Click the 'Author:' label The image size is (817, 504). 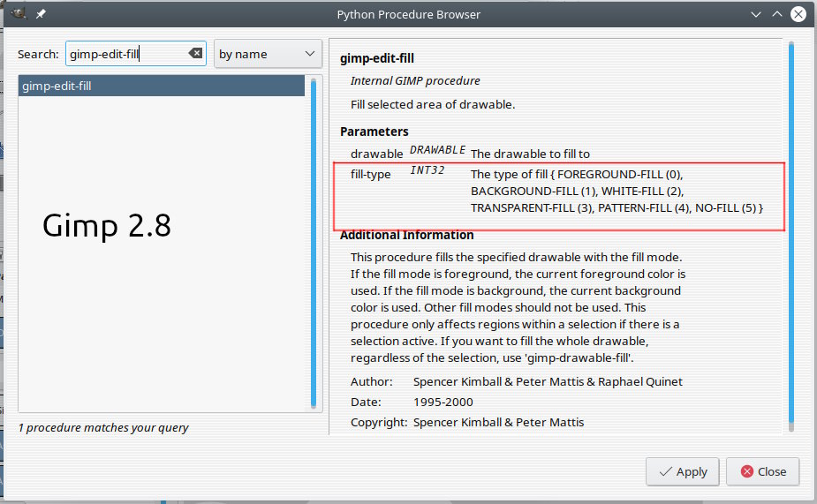(372, 381)
